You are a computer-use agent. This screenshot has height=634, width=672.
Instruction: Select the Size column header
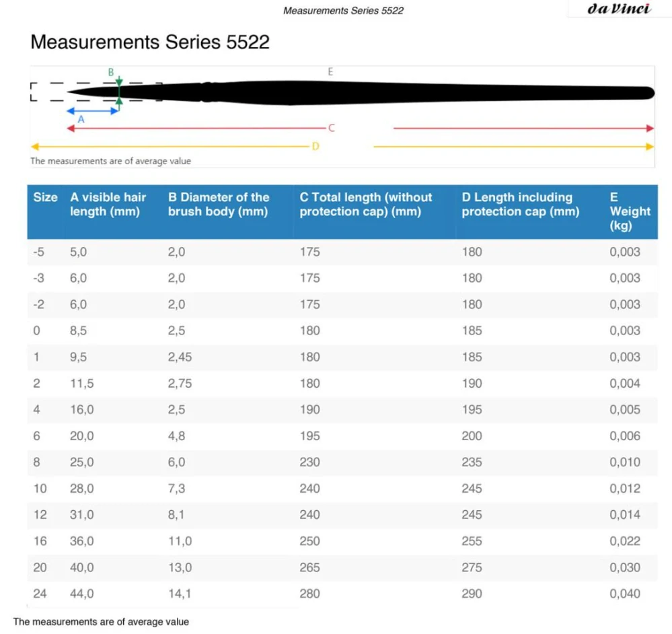coord(45,197)
